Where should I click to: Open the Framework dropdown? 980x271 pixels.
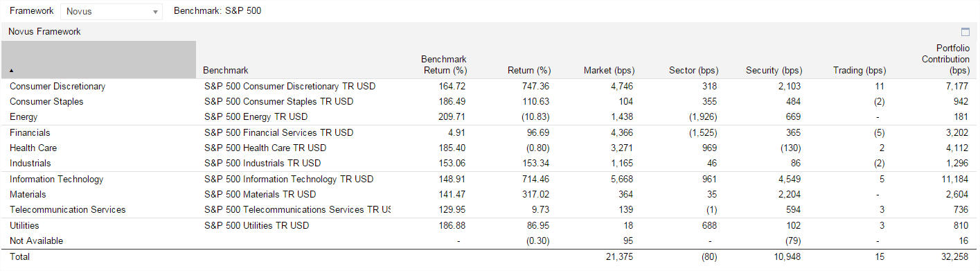pyautogui.click(x=111, y=11)
